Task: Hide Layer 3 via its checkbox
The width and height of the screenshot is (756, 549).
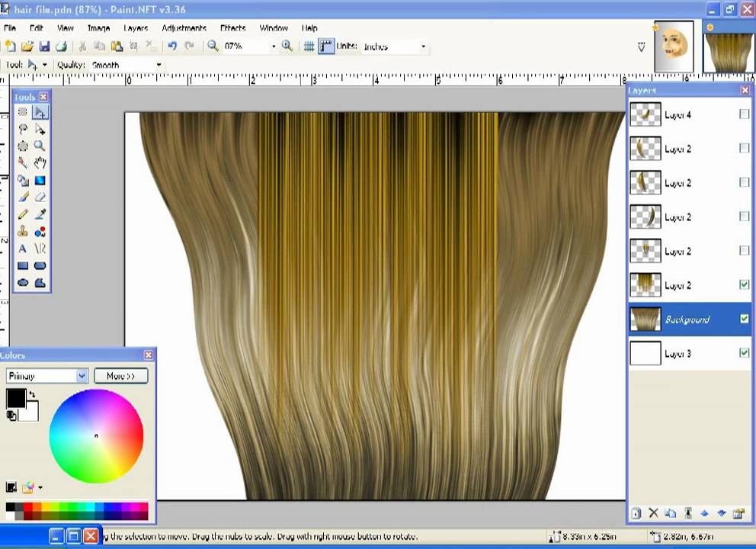Action: (x=744, y=352)
